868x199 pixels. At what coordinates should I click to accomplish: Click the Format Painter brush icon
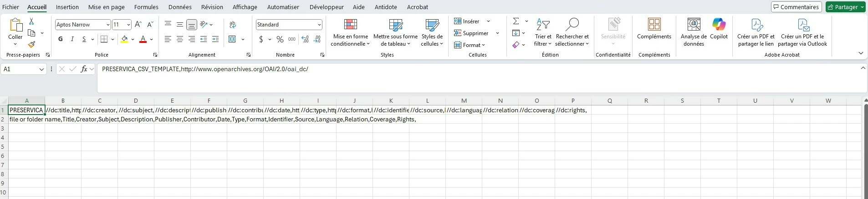click(31, 44)
